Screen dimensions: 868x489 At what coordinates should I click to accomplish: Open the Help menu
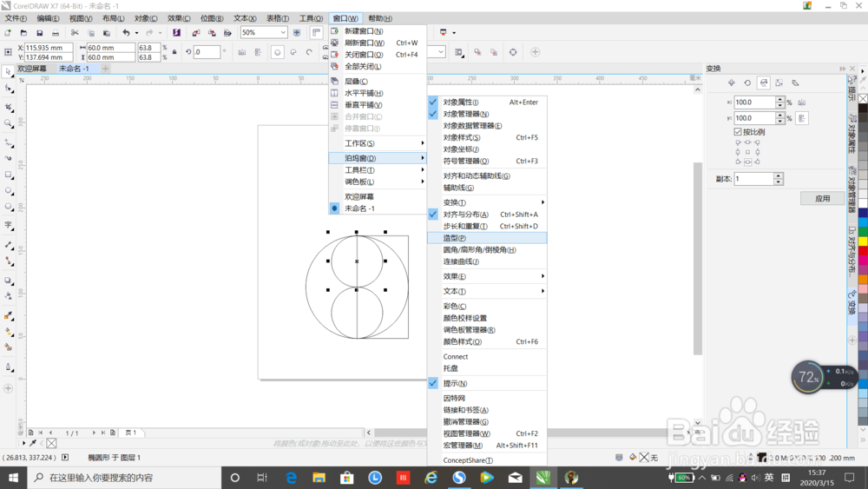(380, 18)
